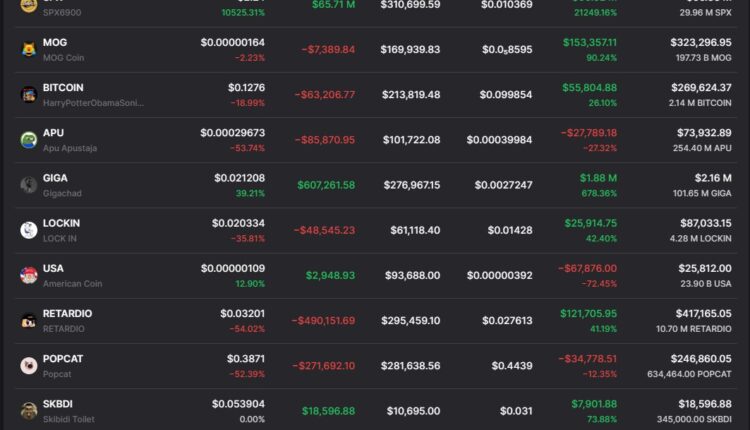Select the BITCOIN row price $0.1276

[246, 88]
